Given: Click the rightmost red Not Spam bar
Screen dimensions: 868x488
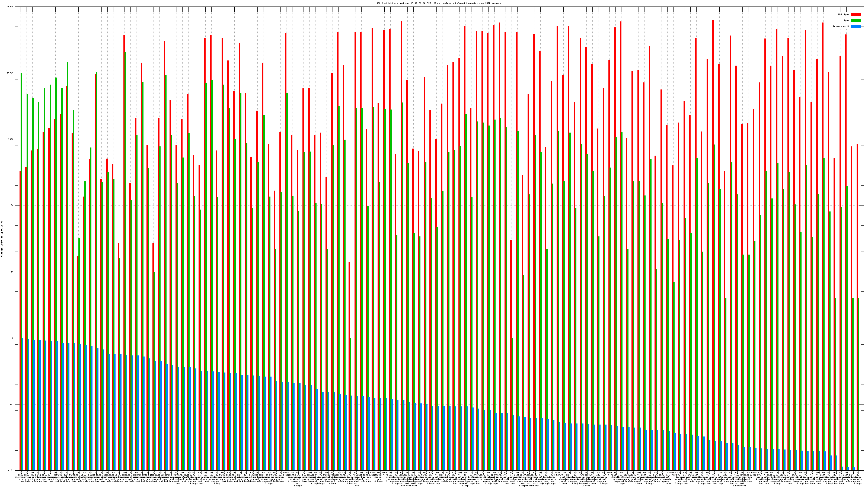Looking at the screenshot, I should point(857,303).
